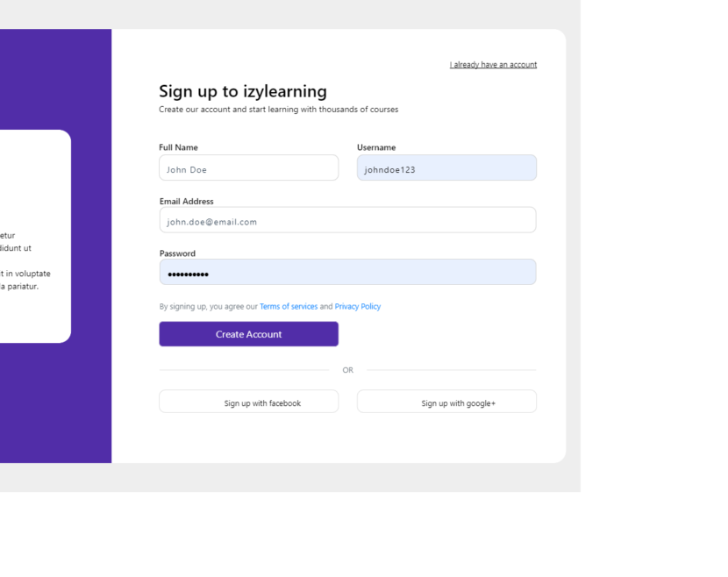This screenshot has height=577, width=728.
Task: Open the "I already have an account" link
Action: tap(493, 65)
